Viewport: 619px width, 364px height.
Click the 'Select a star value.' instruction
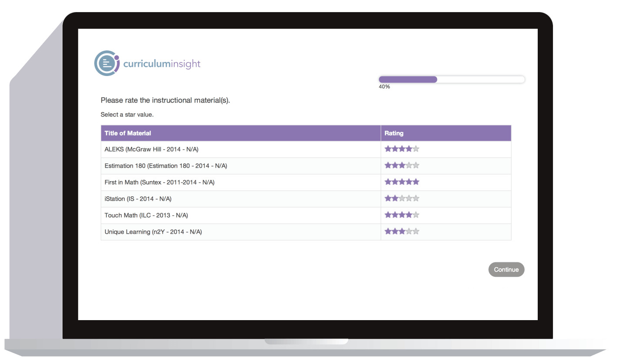point(127,115)
